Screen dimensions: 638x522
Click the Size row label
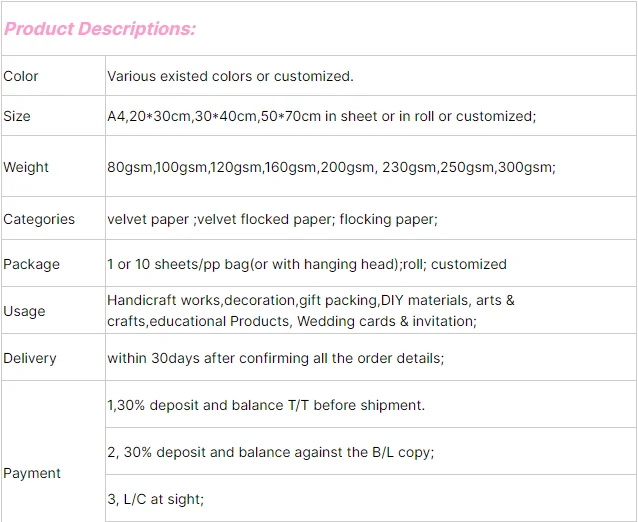pos(17,116)
